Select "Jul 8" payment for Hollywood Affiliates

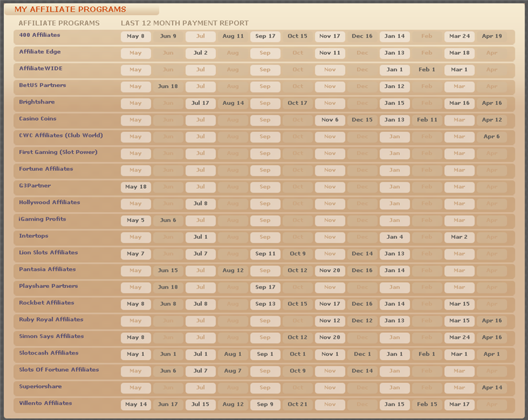click(x=201, y=204)
